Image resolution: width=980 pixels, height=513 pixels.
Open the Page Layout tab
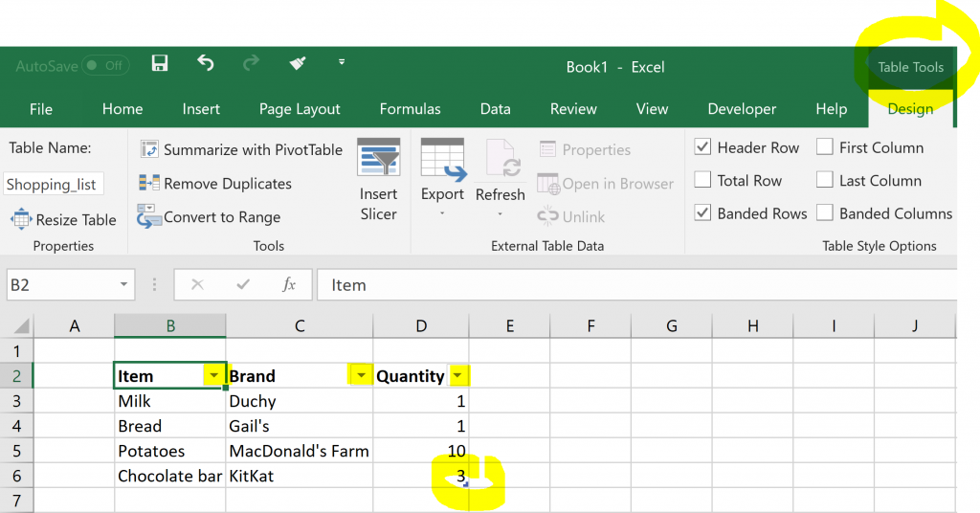[x=300, y=109]
